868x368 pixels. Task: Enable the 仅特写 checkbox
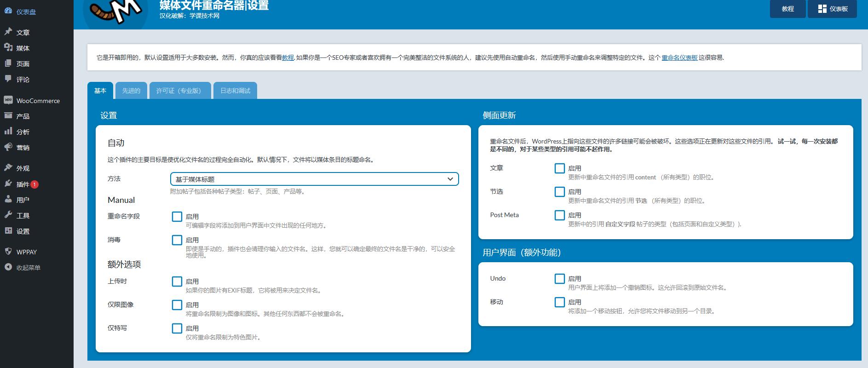click(177, 328)
